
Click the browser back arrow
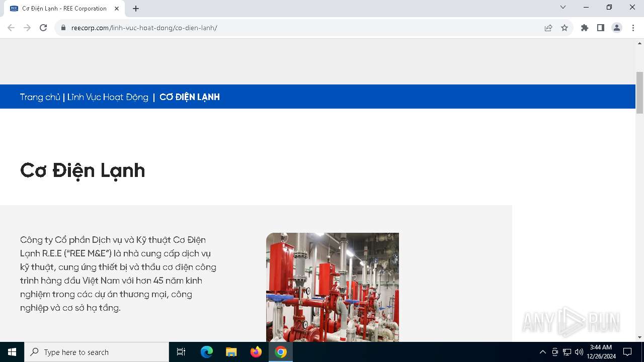point(11,28)
